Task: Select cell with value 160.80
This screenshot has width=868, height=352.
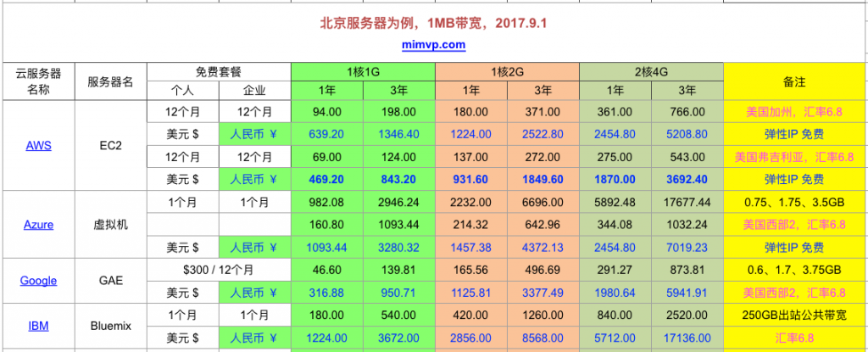Action: (x=327, y=225)
